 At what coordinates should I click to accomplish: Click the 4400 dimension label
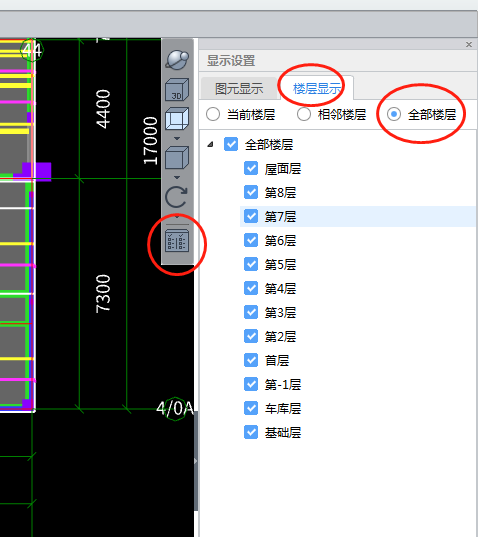point(103,109)
